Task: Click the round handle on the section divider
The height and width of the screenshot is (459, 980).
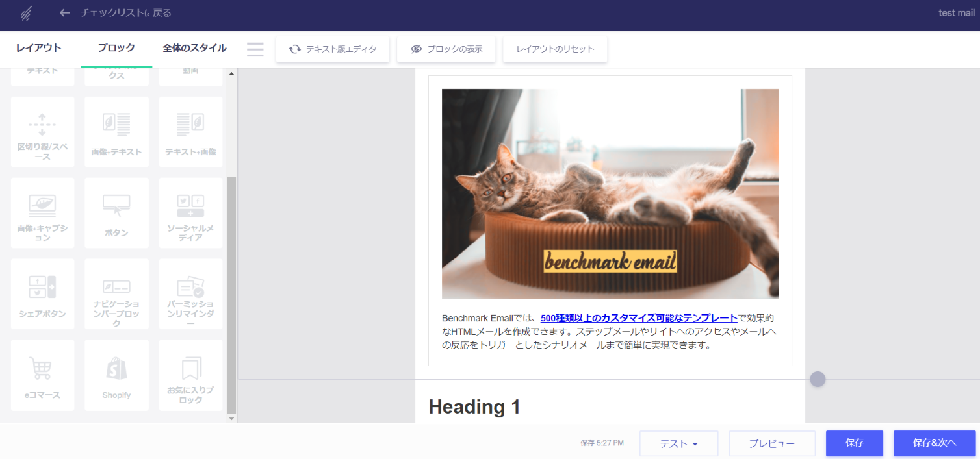Action: [x=818, y=379]
